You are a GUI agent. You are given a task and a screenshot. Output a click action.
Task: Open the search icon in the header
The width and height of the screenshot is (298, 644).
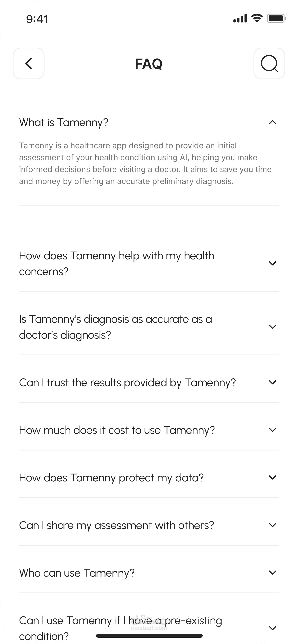(x=269, y=63)
